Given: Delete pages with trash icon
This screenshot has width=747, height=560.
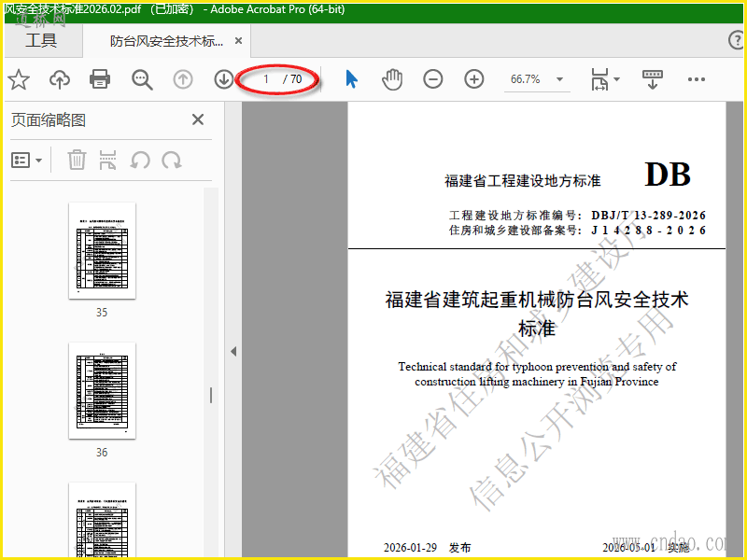Looking at the screenshot, I should tap(77, 160).
